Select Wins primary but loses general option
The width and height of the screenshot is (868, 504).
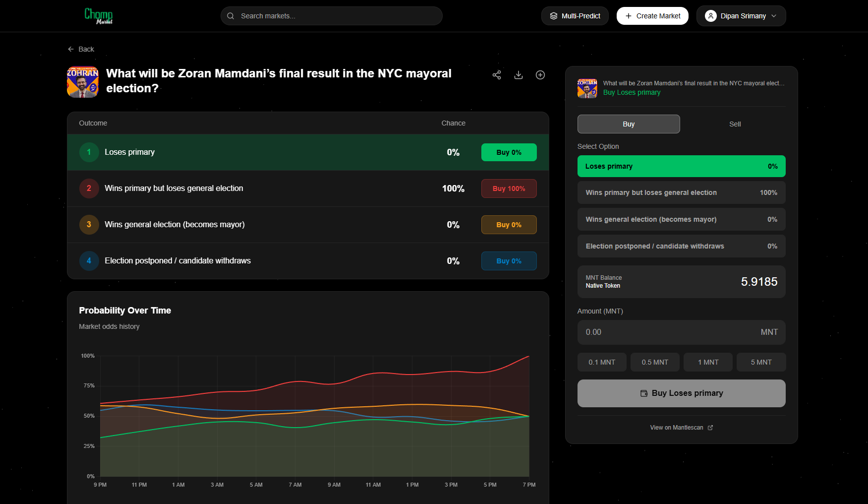(681, 192)
